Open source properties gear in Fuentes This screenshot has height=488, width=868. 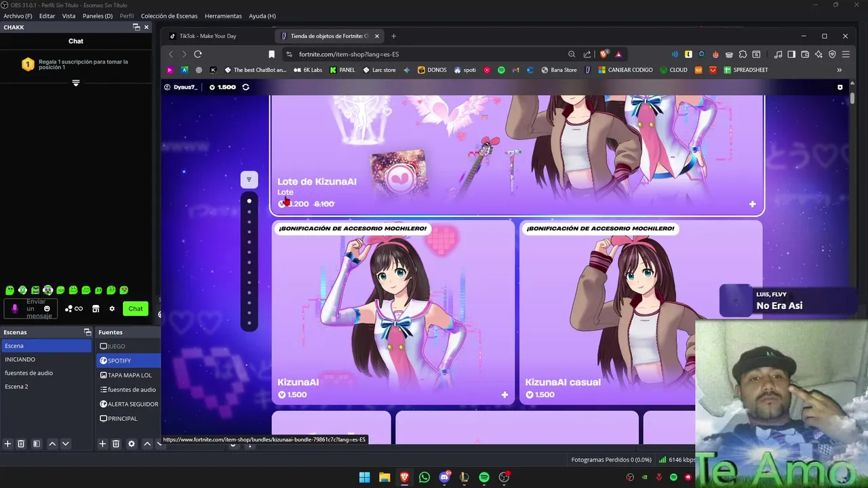132,444
